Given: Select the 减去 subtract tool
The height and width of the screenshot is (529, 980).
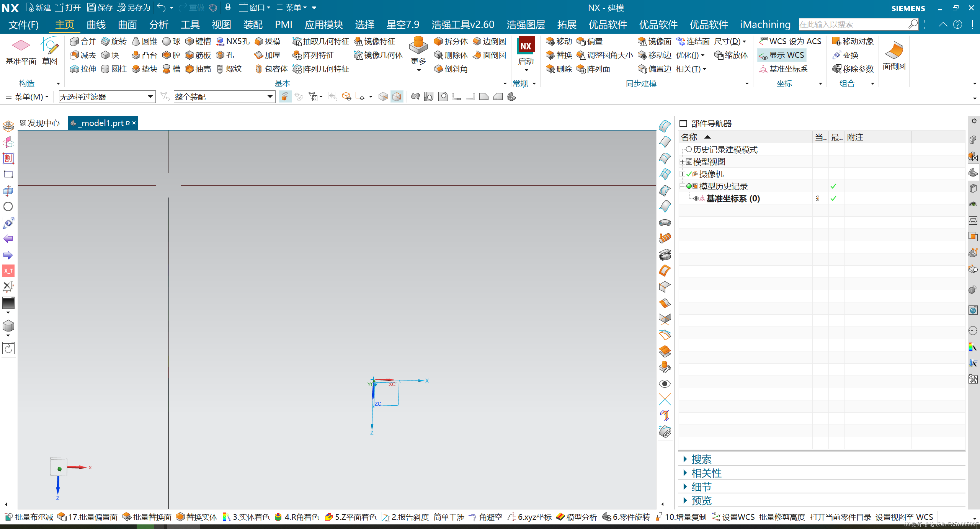Looking at the screenshot, I should [x=83, y=55].
